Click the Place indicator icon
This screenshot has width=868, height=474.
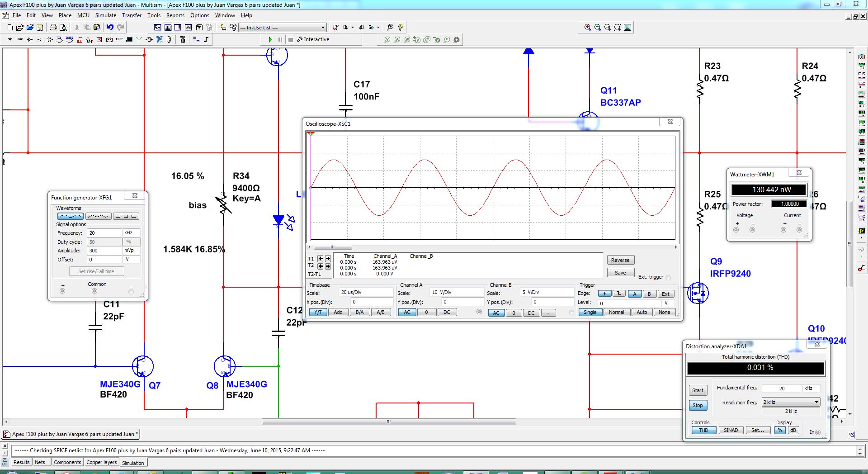tap(99, 39)
